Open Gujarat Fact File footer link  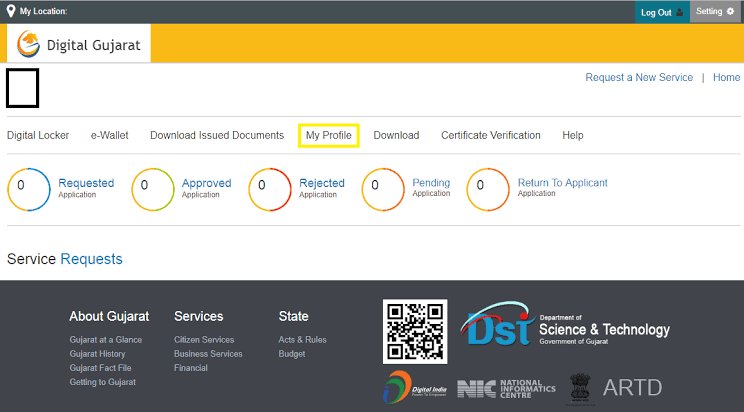point(100,368)
